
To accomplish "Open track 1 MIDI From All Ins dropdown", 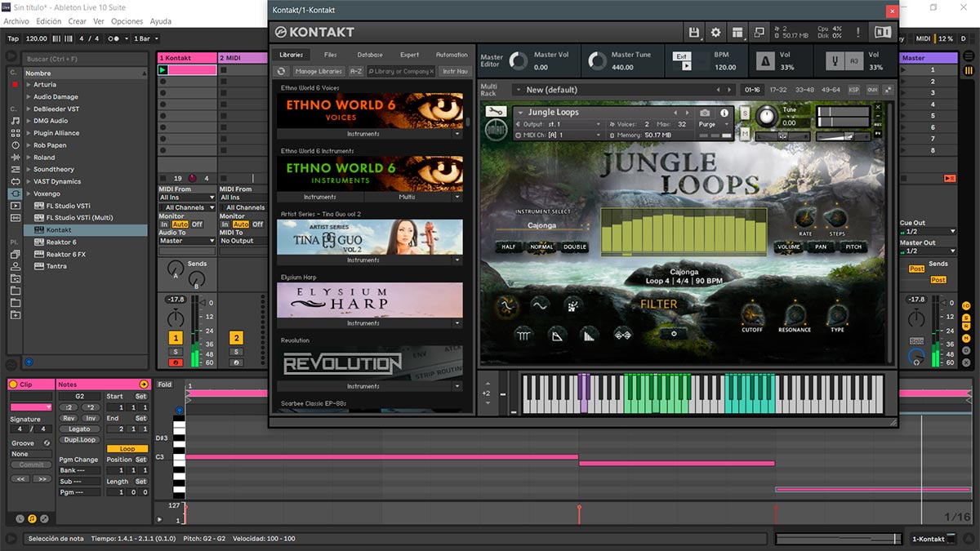I will coord(187,198).
